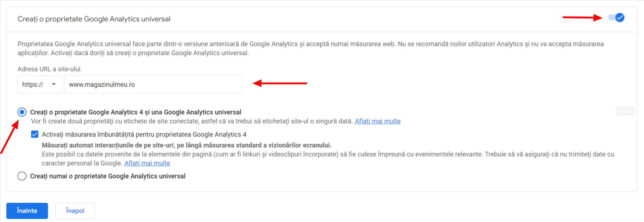This screenshot has height=222, width=644.
Task: Open 'Aflați mai multe' about enhanced measurement
Action: pos(147,163)
